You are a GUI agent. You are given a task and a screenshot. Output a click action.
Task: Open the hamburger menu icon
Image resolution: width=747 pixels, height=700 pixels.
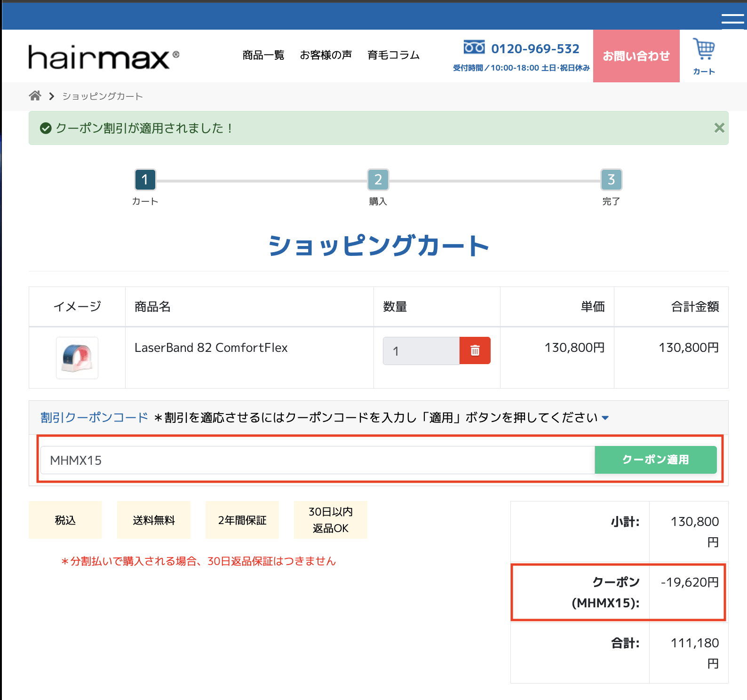pyautogui.click(x=732, y=18)
